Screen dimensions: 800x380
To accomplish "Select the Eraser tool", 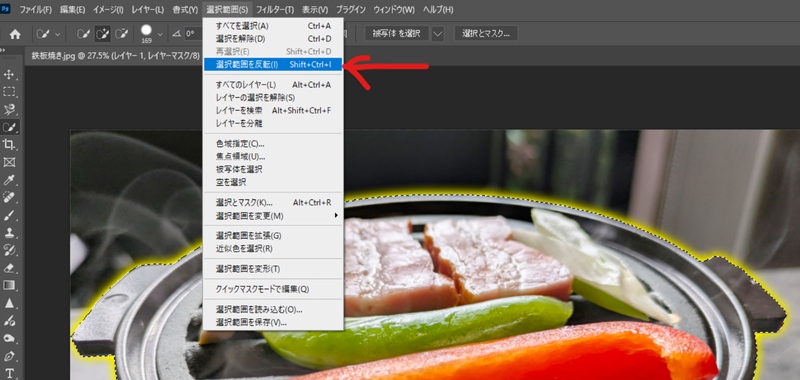I will 9,267.
